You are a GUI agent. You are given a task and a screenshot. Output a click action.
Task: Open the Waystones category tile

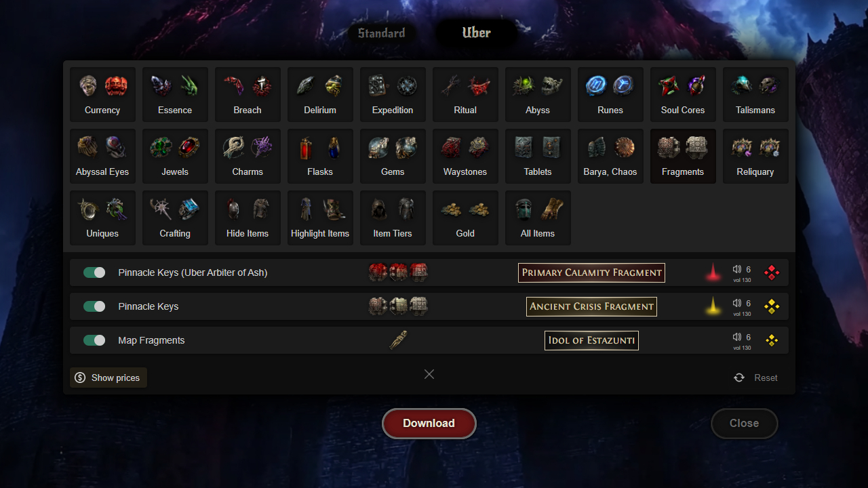coord(465,156)
